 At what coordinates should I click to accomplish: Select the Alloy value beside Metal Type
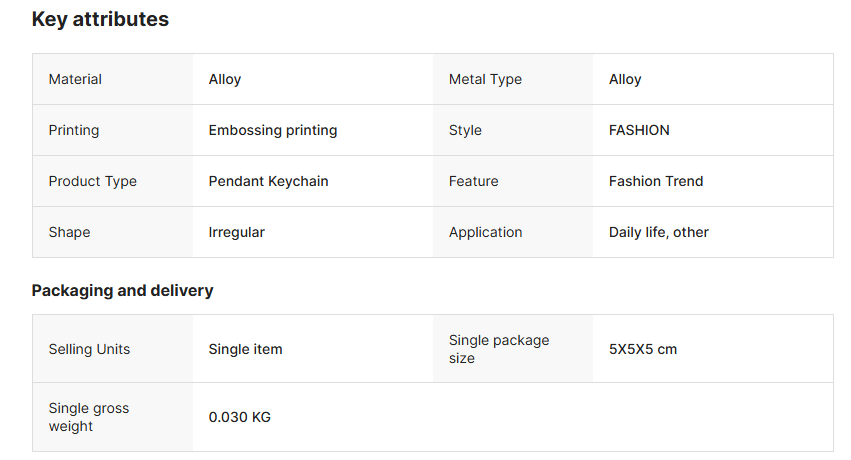(x=625, y=79)
